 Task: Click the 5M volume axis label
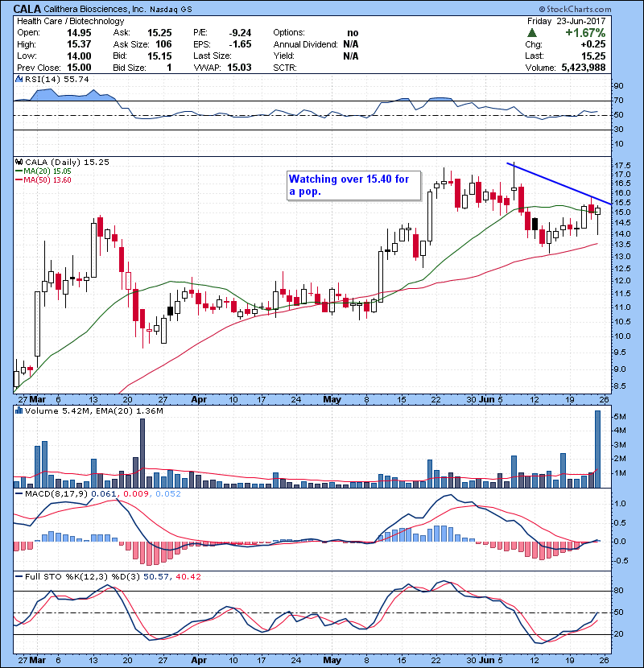(x=620, y=416)
